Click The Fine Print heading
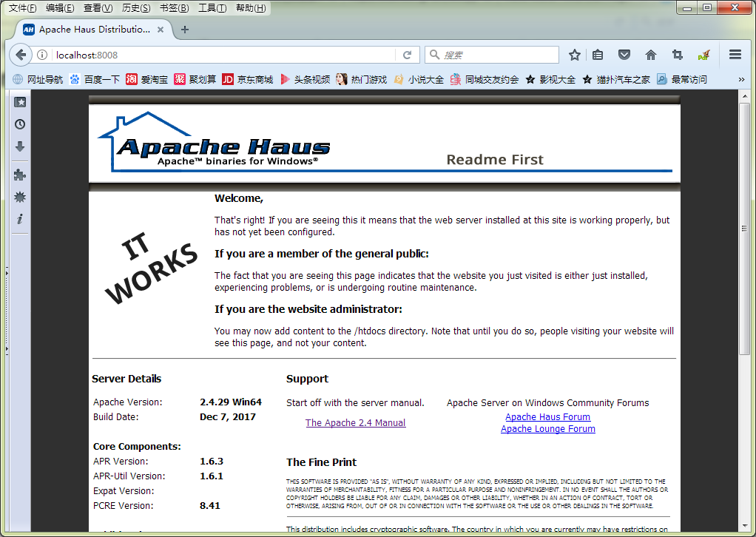 [x=321, y=462]
